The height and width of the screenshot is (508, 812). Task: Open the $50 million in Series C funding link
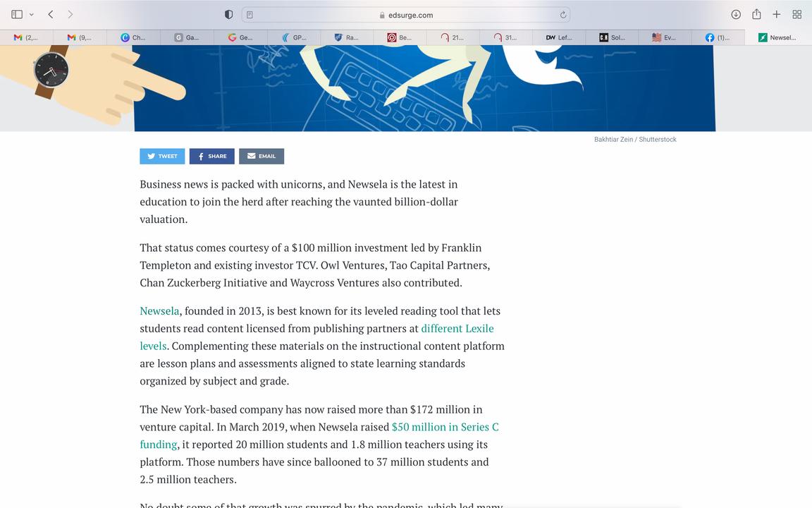[445, 427]
